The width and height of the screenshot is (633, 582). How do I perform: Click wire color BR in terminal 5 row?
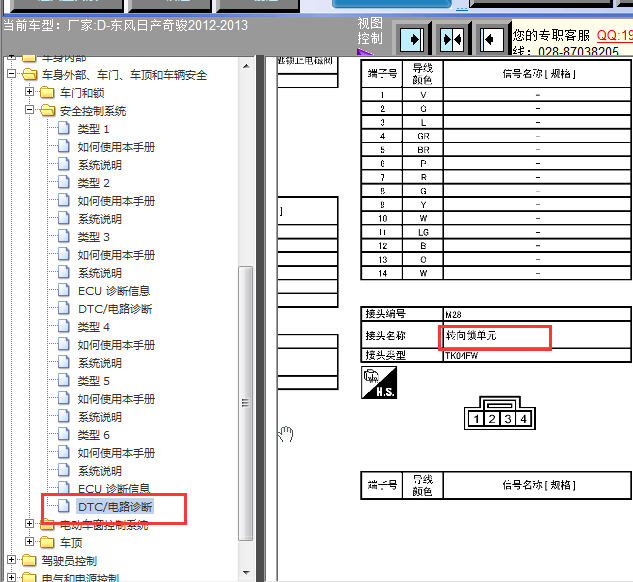click(x=423, y=150)
